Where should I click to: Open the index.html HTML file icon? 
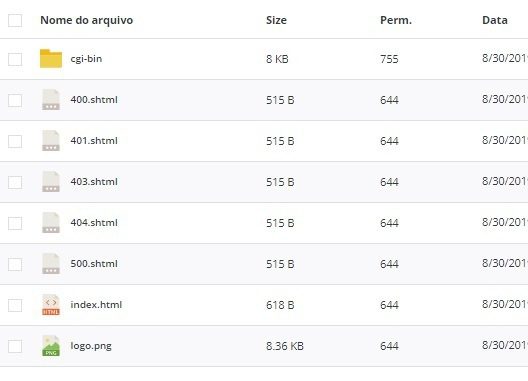(x=51, y=305)
